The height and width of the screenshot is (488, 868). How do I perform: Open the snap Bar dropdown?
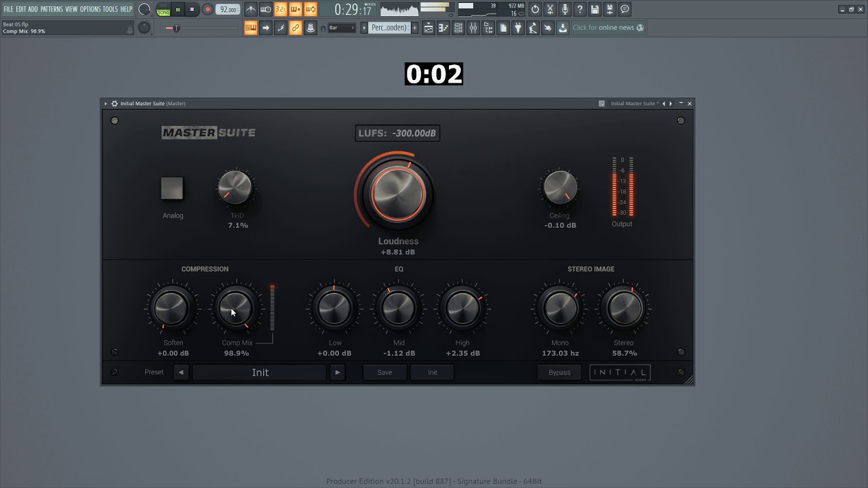point(342,28)
